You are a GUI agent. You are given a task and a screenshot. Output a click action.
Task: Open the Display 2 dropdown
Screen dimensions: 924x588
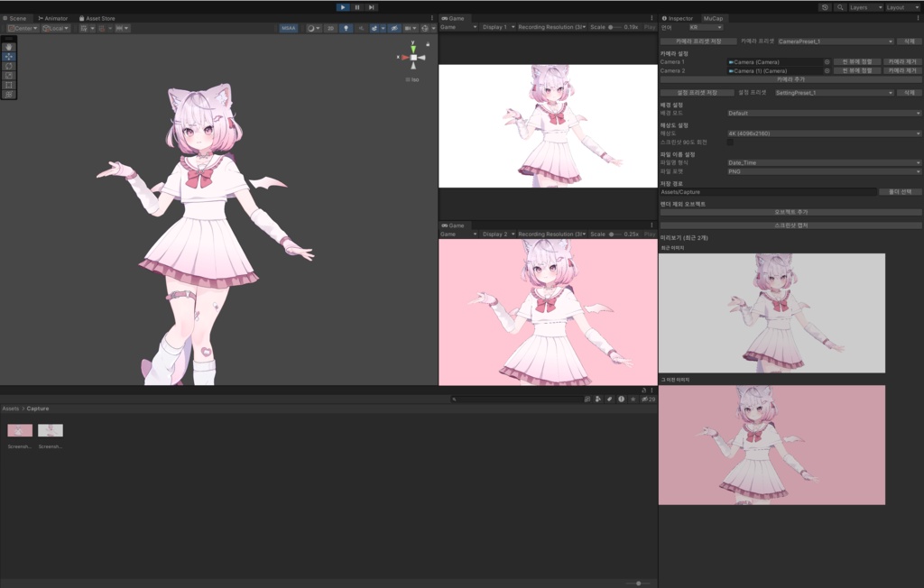pyautogui.click(x=498, y=234)
